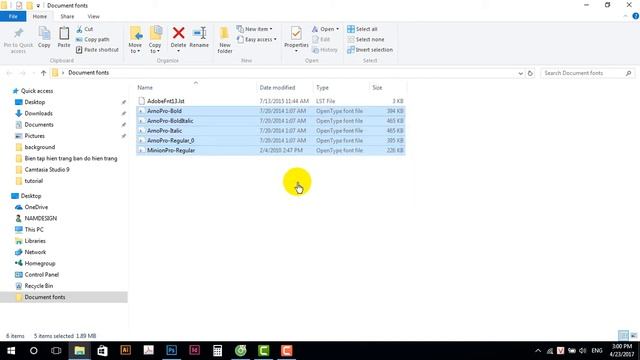Open the Windows Start menu
This screenshot has width=640, height=360.
coord(11,351)
